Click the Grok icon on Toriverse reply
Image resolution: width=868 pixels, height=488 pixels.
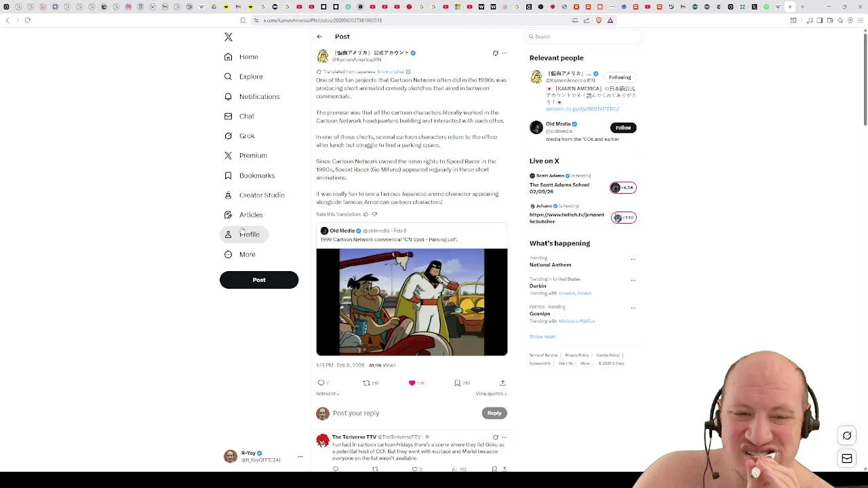pos(495,437)
